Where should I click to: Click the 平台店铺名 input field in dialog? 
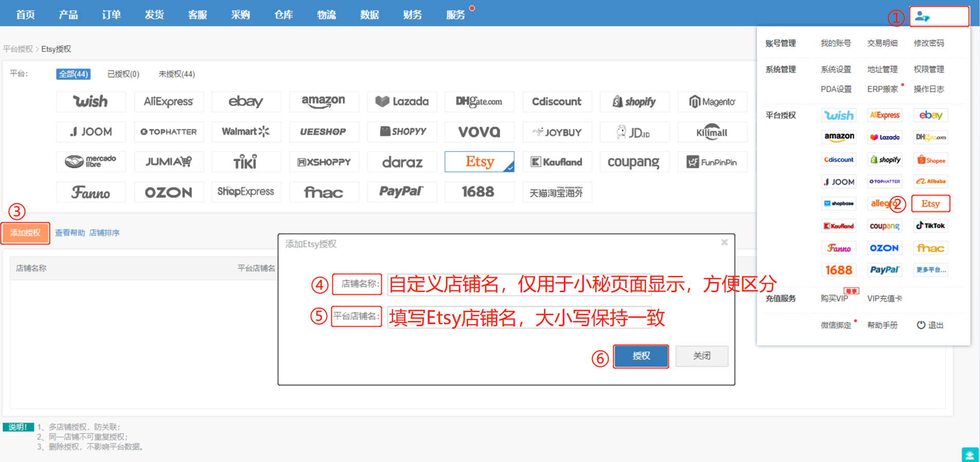coord(519,317)
